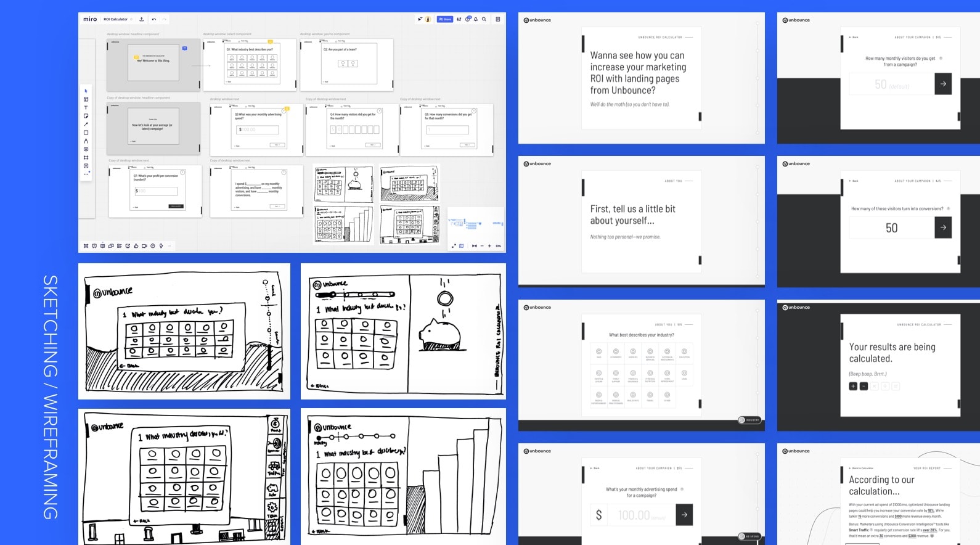Redo the action in Miro toolbar

[x=165, y=19]
